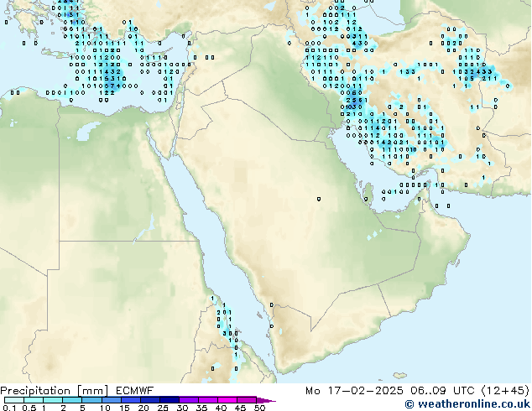
Task: Click the 1–2 mm legend swatch
Action: click(53, 400)
